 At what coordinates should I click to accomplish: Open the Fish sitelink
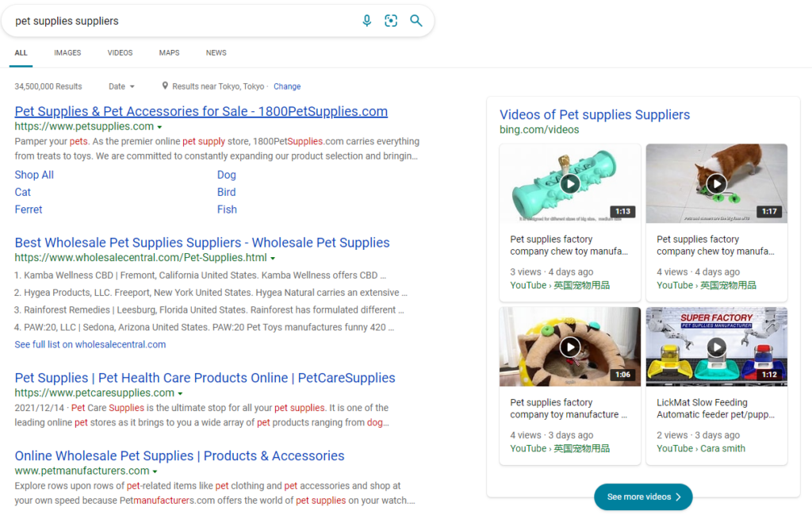227,209
